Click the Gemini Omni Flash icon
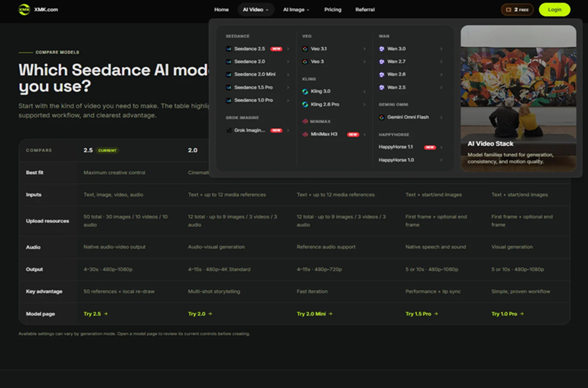 (382, 118)
